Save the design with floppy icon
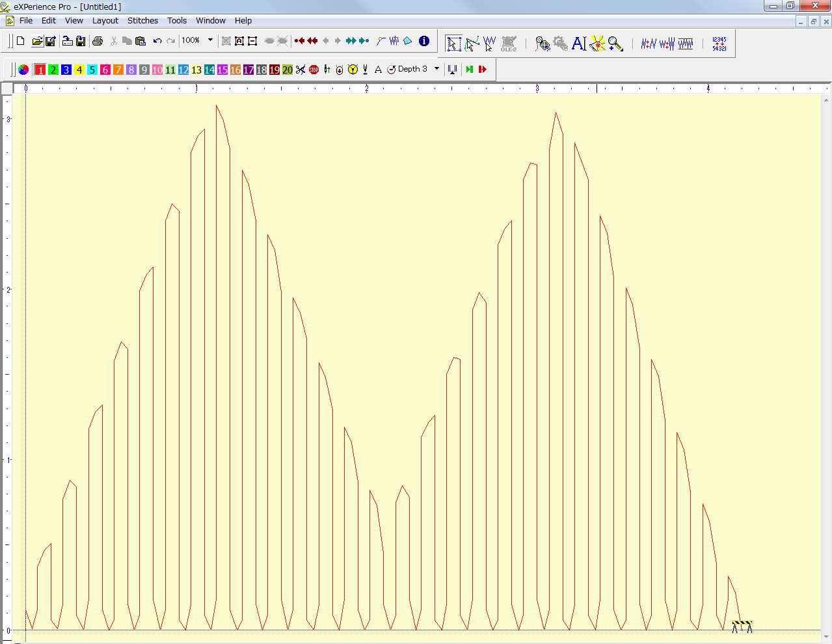Screen dimensions: 832x644 [x=50, y=41]
